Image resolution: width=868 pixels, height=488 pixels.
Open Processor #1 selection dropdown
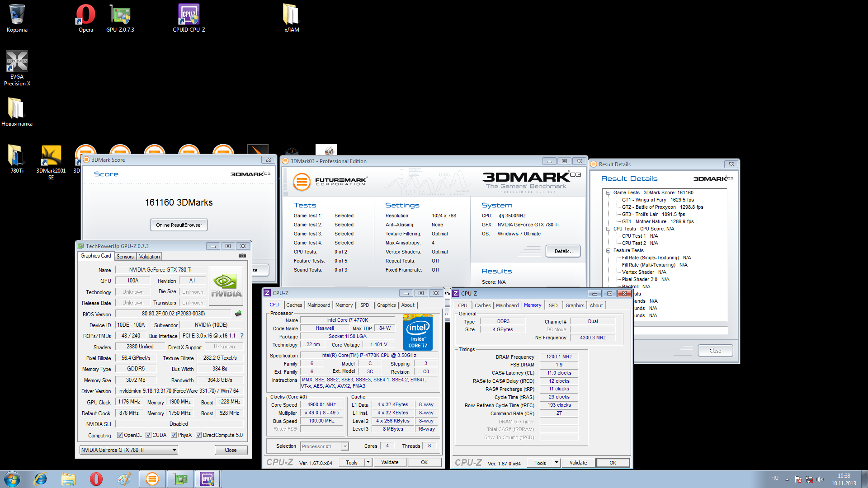(325, 446)
